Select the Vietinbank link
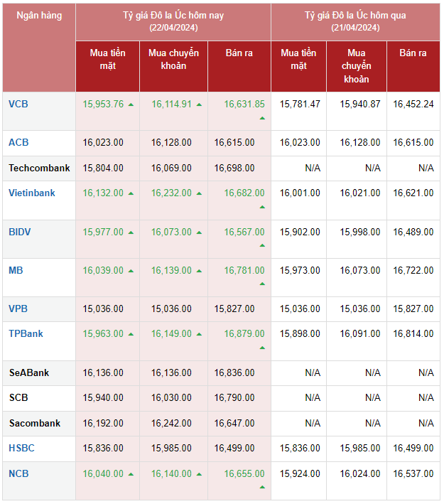The width and height of the screenshot is (444, 504). [x=32, y=193]
